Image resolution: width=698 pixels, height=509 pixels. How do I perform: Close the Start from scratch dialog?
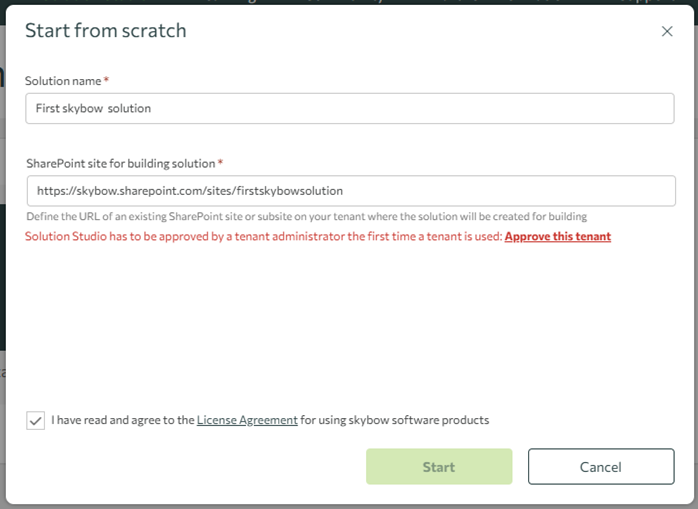[667, 32]
